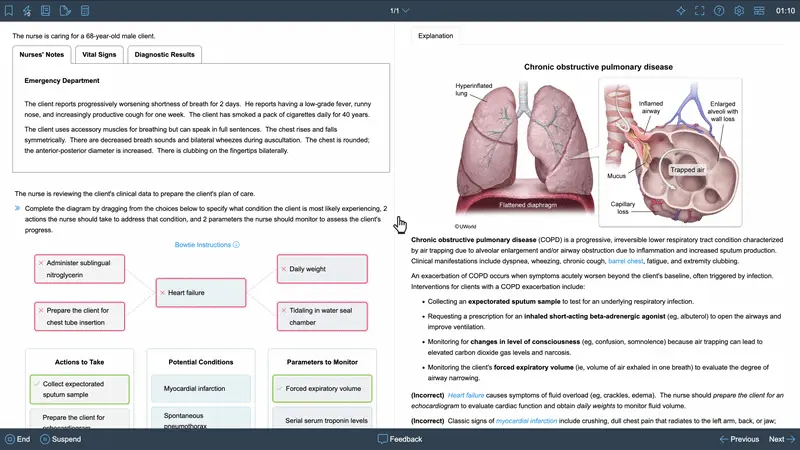Screen dimensions: 800x450
Task: Click the COPD lung illustration image
Action: click(x=598, y=153)
